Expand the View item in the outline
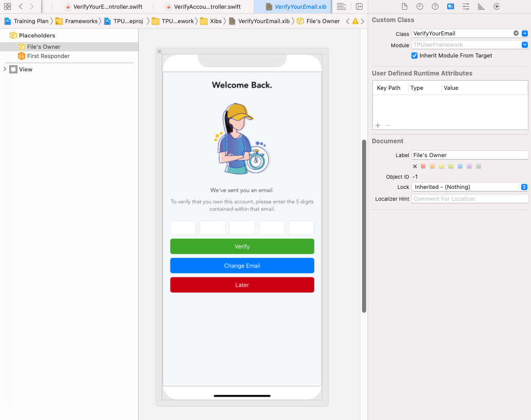 click(x=5, y=69)
